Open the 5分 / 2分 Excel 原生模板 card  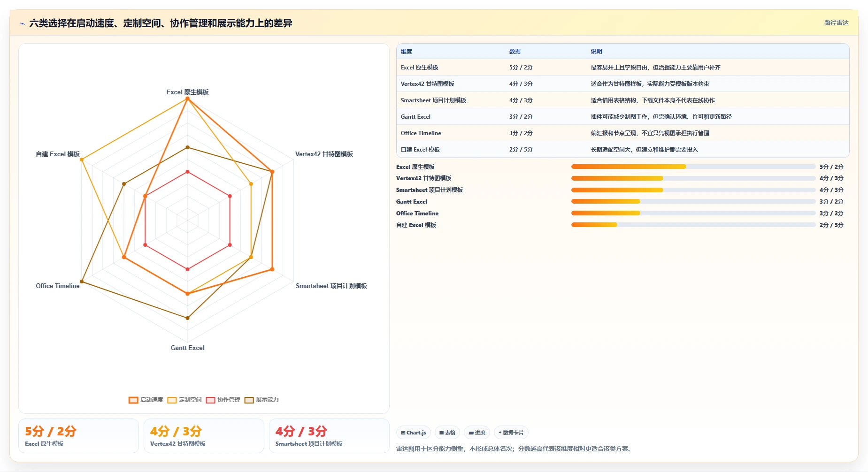[x=78, y=436]
